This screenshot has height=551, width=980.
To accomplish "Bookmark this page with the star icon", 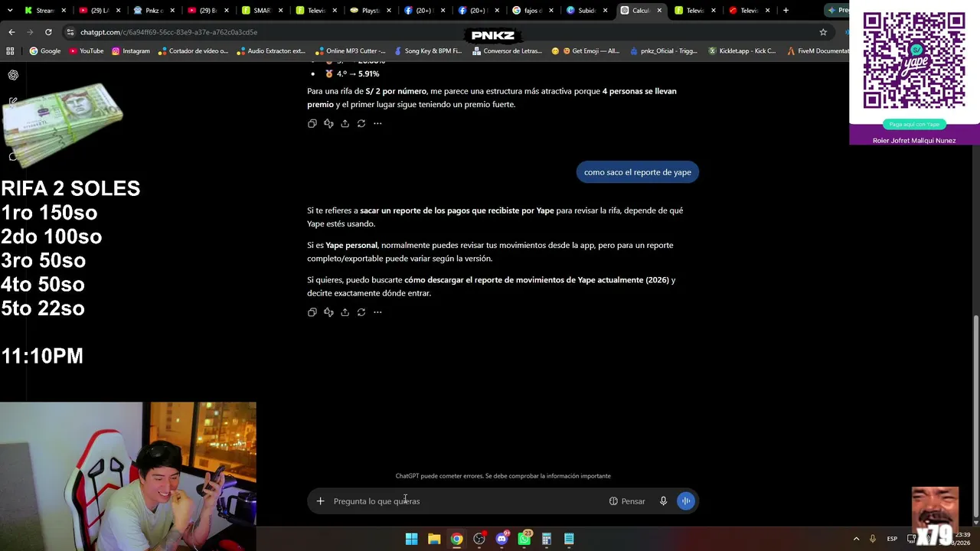I will [x=823, y=32].
